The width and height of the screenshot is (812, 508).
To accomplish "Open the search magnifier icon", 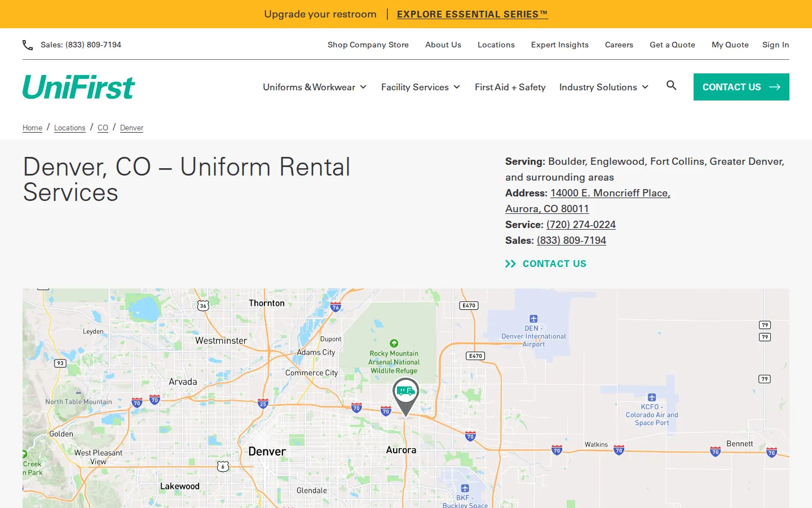I will point(671,85).
